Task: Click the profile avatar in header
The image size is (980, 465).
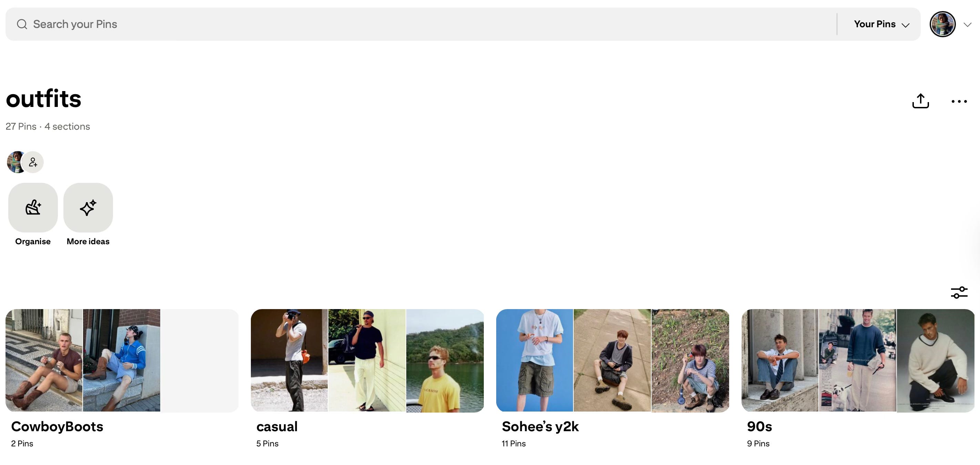Action: pos(942,24)
